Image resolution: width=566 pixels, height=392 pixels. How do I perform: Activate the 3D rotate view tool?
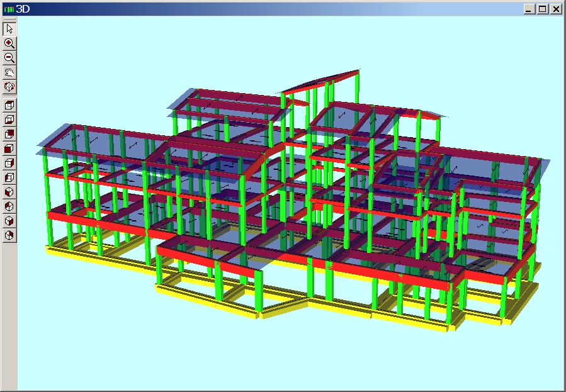click(9, 87)
